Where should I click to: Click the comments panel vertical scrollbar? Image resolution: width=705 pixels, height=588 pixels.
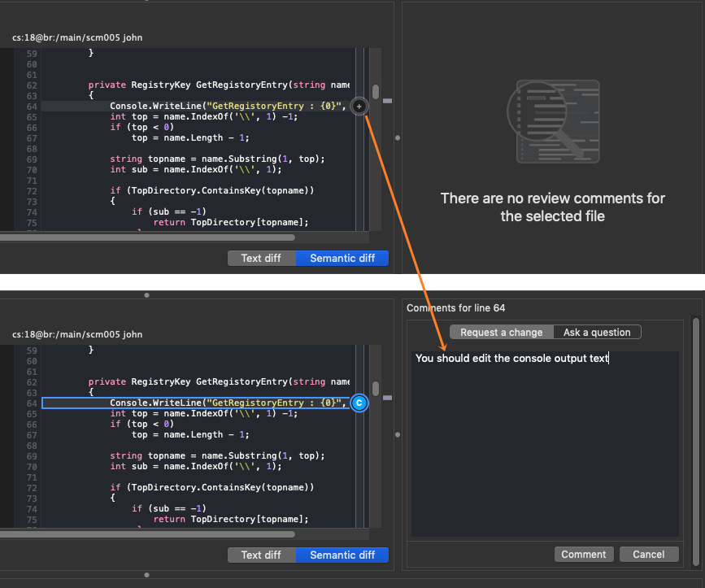[696, 442]
